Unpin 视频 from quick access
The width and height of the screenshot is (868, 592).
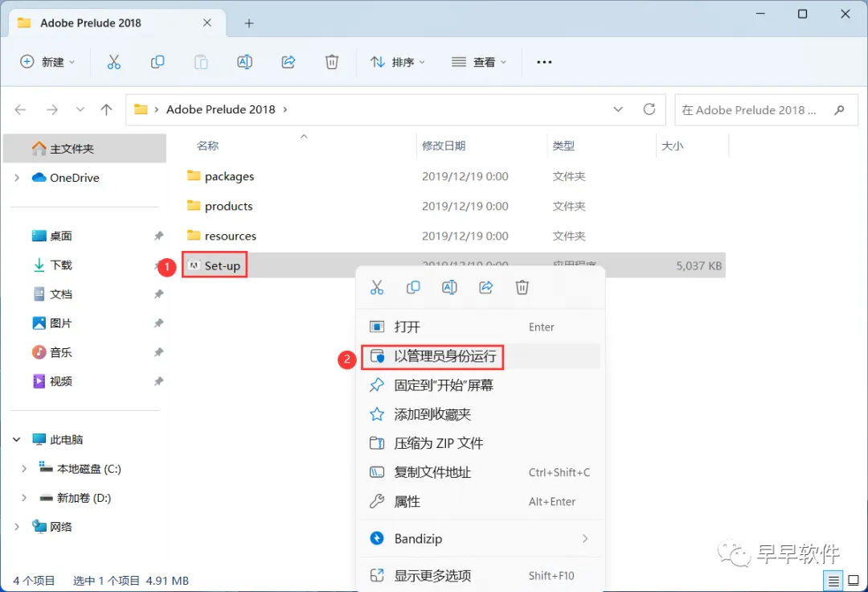click(159, 381)
